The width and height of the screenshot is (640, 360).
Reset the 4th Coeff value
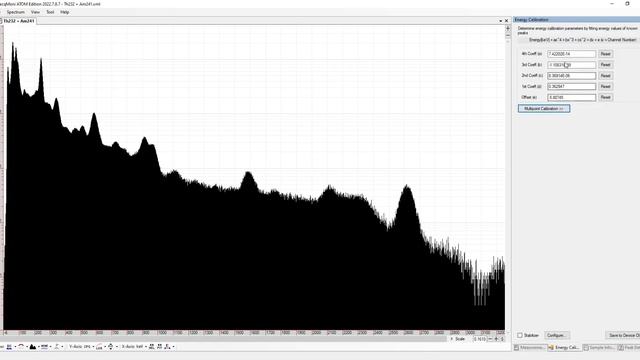pyautogui.click(x=605, y=54)
